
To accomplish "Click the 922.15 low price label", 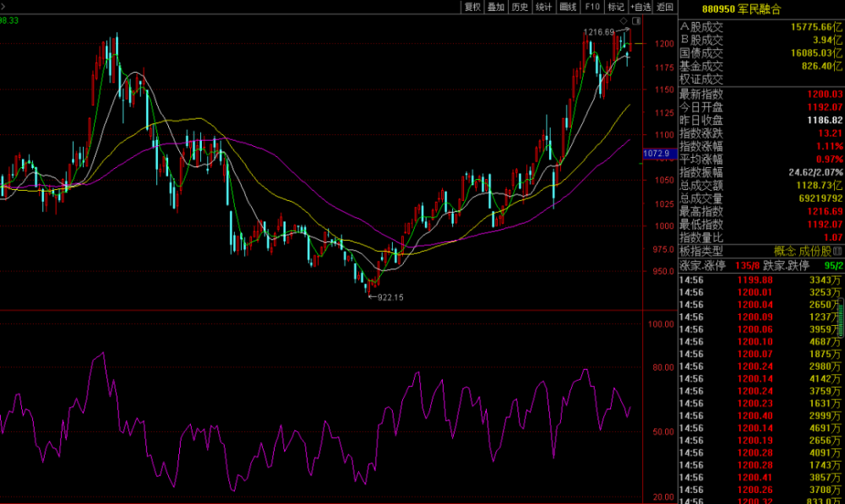I will click(x=390, y=297).
